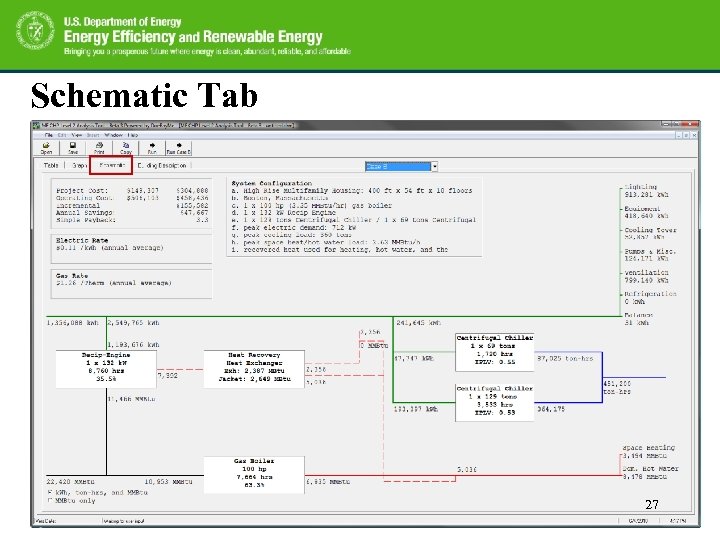Switch to the Table tab
Viewport: 720px width, 540px height.
point(51,165)
